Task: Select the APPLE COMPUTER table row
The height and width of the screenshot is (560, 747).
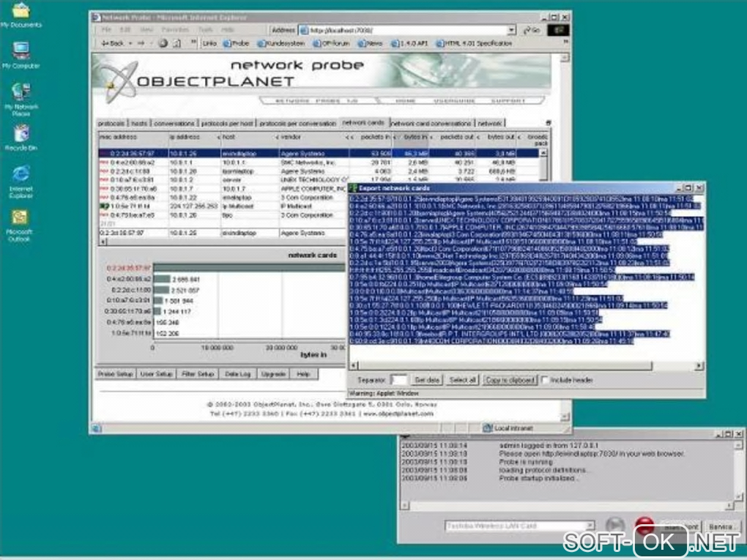Action: tap(223, 189)
